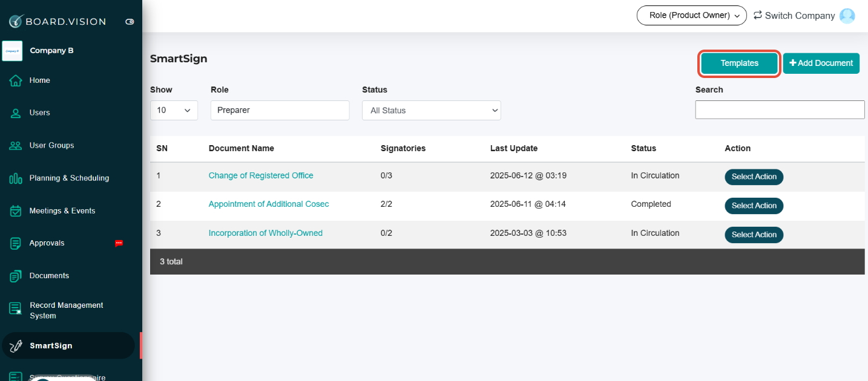This screenshot has width=868, height=381.
Task: Click the User Groups people icon
Action: pyautogui.click(x=16, y=146)
